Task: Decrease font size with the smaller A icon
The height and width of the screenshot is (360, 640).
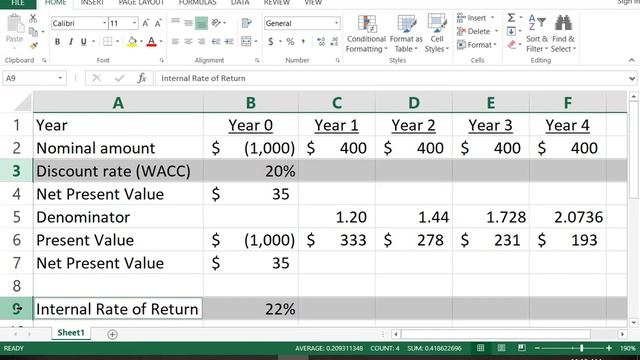Action: coord(158,23)
